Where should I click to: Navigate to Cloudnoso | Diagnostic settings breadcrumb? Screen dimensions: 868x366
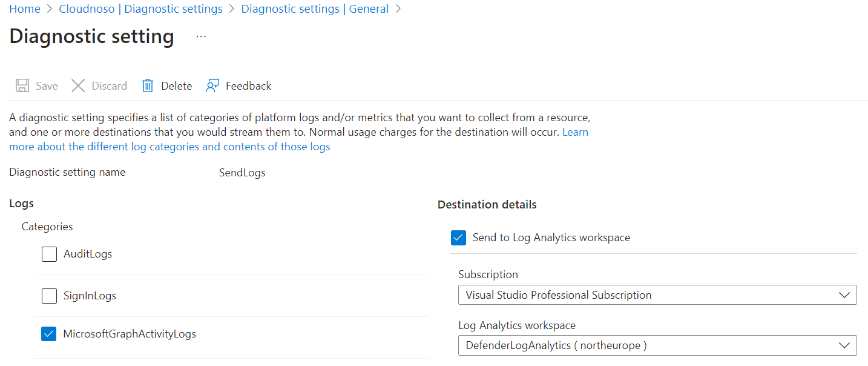tap(140, 9)
